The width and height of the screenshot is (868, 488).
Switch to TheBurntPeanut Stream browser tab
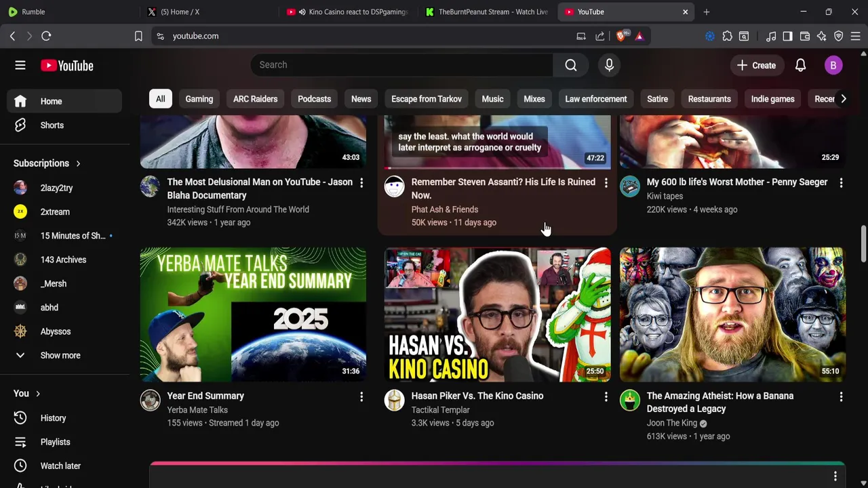pos(486,12)
